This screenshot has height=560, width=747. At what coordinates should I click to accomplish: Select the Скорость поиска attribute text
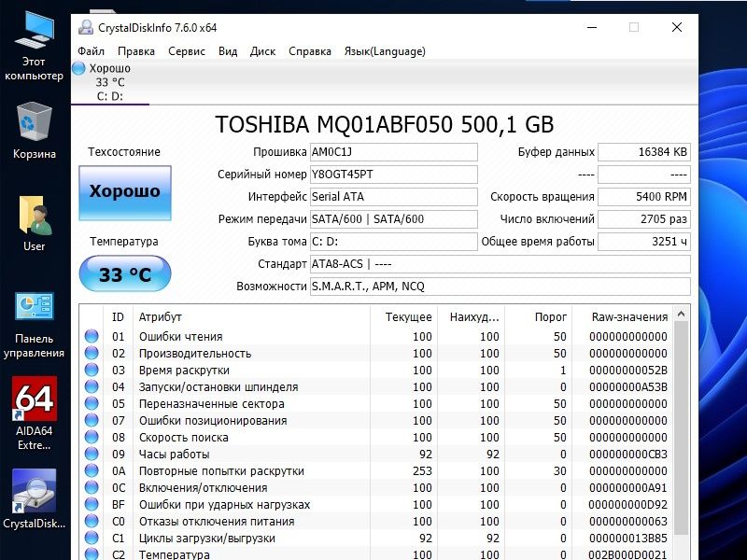[183, 437]
